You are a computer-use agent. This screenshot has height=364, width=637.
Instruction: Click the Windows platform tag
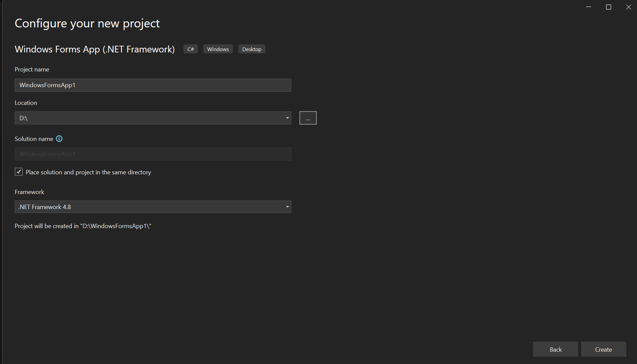click(218, 49)
